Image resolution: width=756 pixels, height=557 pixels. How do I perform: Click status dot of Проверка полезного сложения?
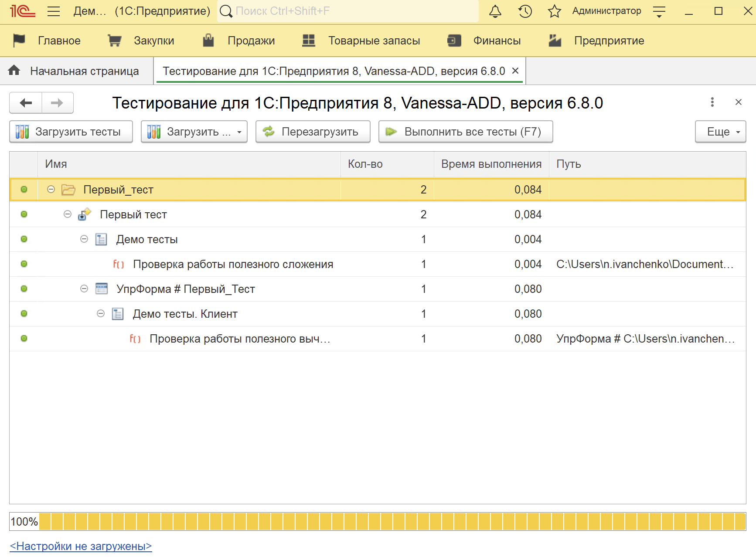tap(24, 264)
